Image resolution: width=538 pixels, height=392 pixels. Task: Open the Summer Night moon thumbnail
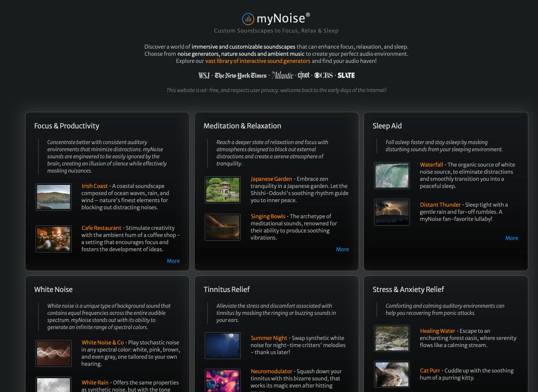[223, 346]
